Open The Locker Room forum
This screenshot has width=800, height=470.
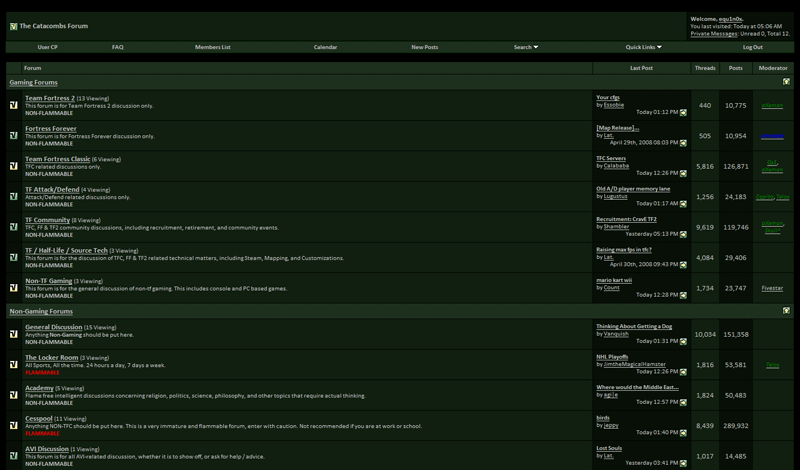tap(52, 358)
